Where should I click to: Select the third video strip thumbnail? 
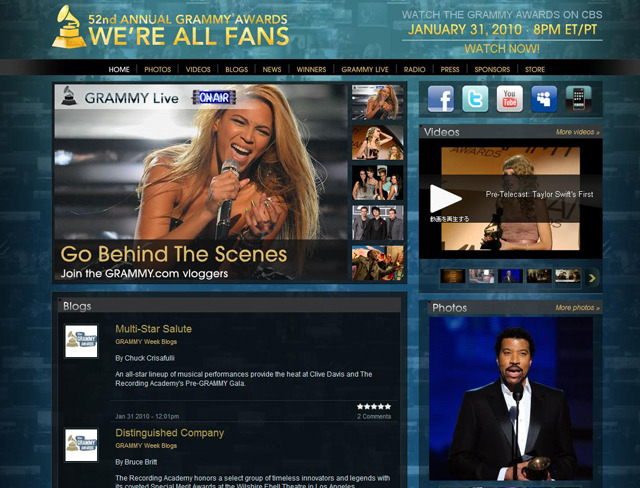coord(510,276)
